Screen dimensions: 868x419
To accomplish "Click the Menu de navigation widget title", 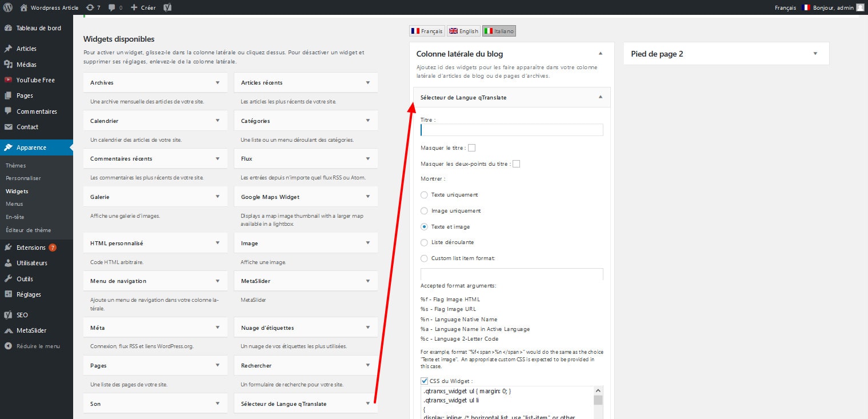I will pos(118,281).
